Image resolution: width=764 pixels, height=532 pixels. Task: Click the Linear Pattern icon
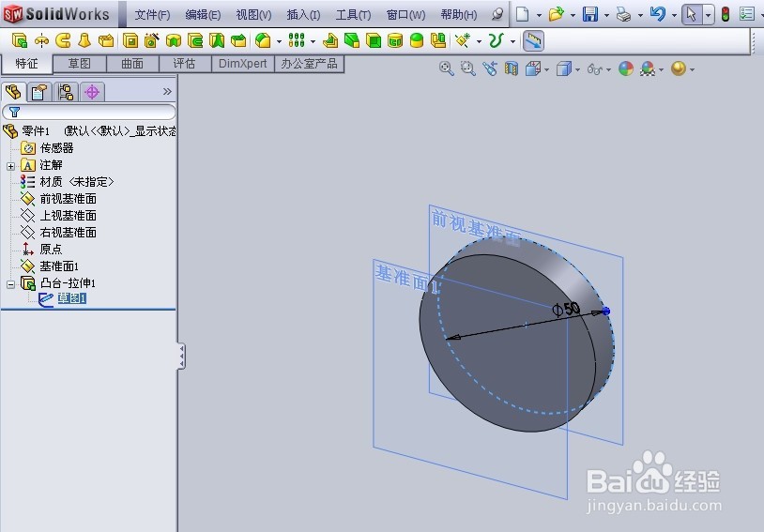(297, 40)
